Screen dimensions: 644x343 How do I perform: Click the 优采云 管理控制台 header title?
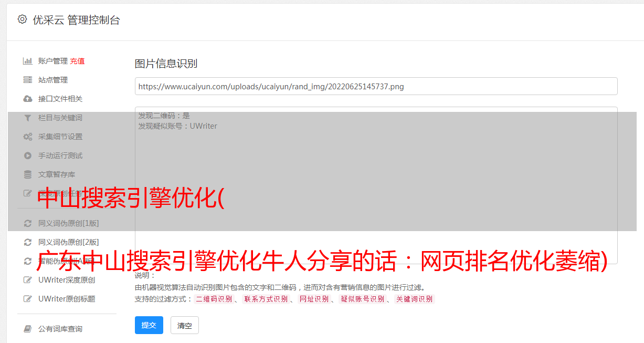76,20
